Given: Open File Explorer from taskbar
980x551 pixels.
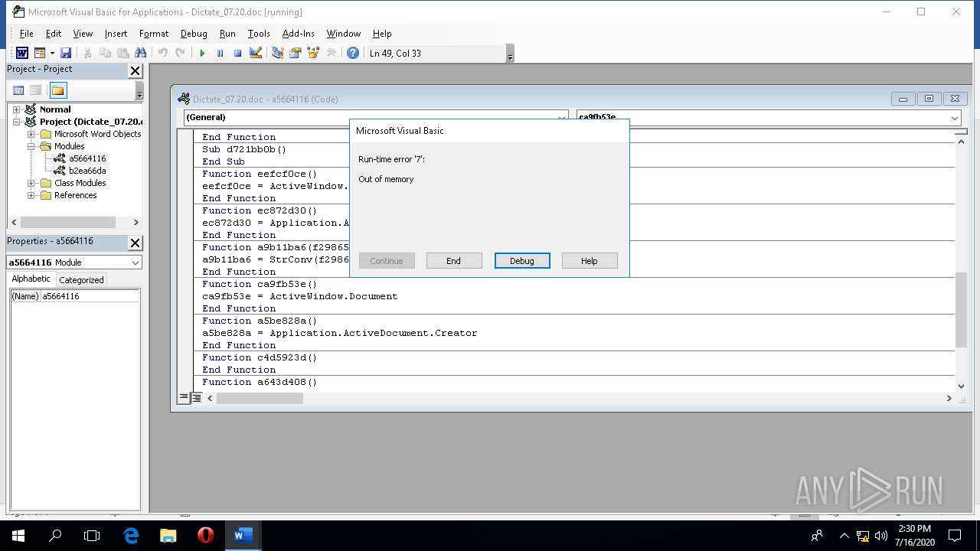Looking at the screenshot, I should [x=168, y=536].
